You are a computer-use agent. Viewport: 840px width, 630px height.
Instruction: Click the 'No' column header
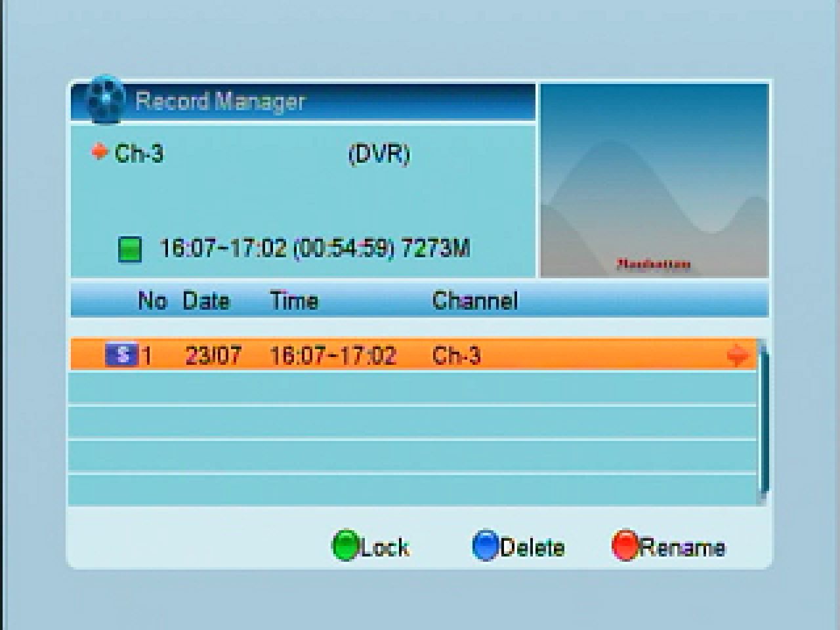coord(152,301)
